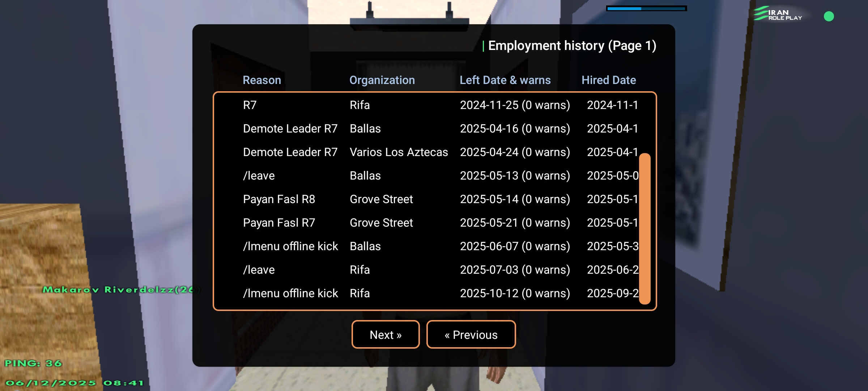Click the Iran Role Play logo
Viewport: 868px width, 391px height.
[x=778, y=14]
